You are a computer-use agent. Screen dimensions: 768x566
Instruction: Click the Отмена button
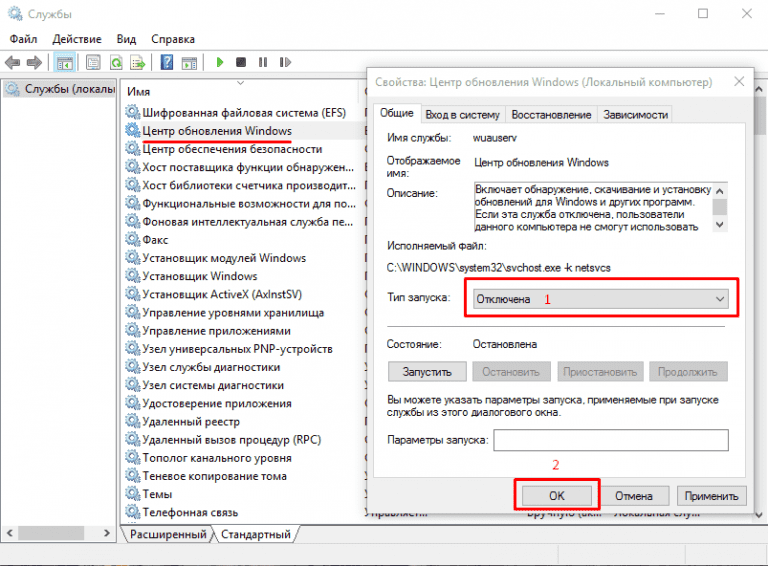[x=634, y=496]
